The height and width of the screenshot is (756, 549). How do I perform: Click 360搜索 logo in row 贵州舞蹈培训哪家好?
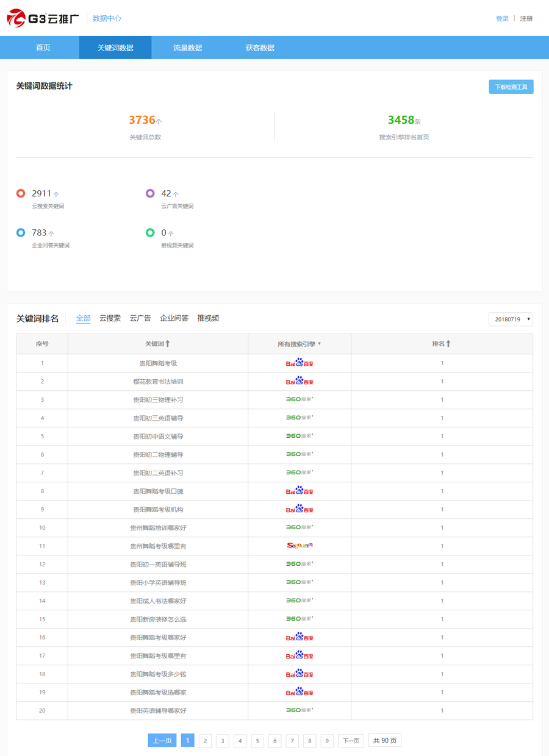point(300,527)
